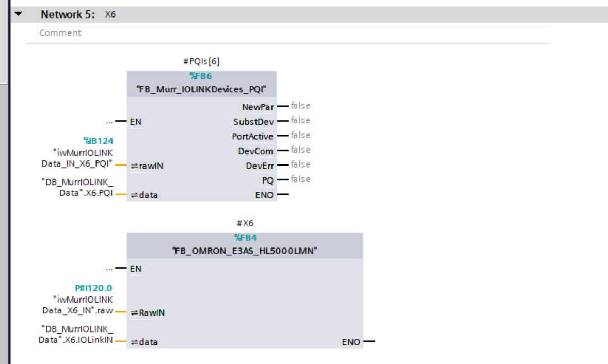Select the PortActive output pin

tap(252, 136)
